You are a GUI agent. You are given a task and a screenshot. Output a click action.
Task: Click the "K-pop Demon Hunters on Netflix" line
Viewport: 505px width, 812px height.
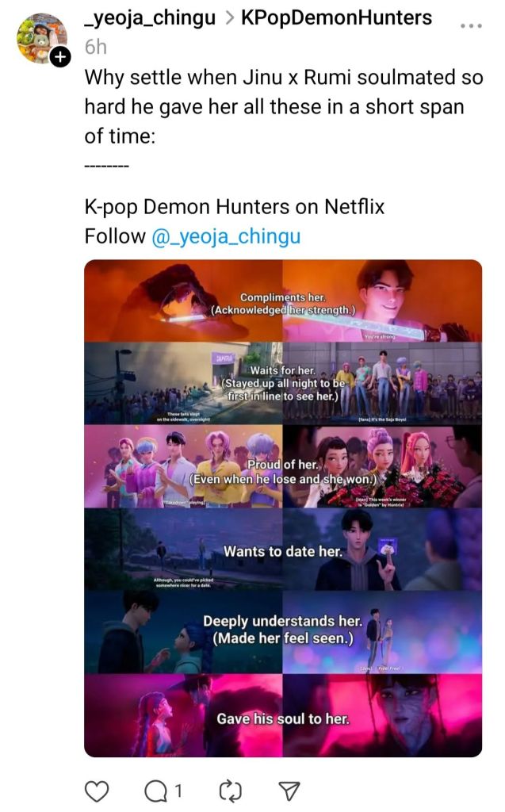234,208
